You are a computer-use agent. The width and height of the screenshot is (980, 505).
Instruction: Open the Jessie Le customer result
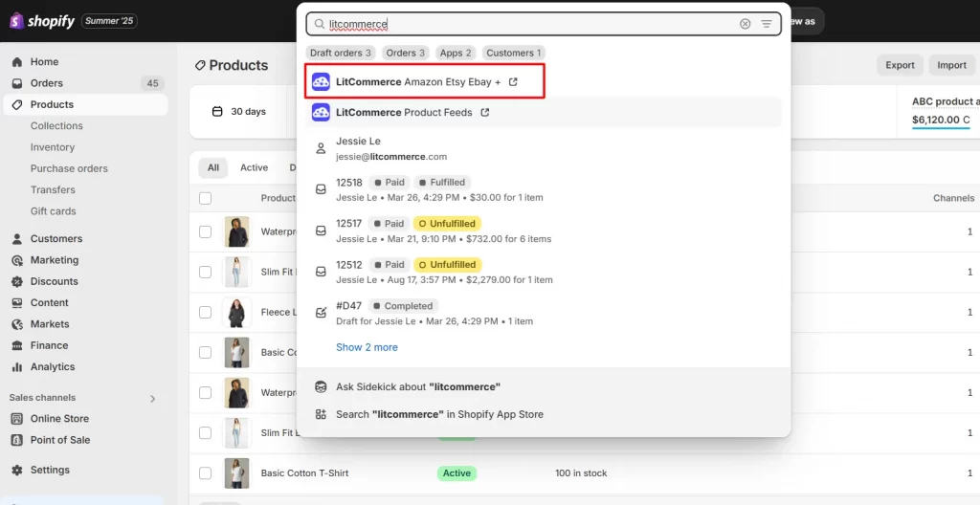pos(544,149)
